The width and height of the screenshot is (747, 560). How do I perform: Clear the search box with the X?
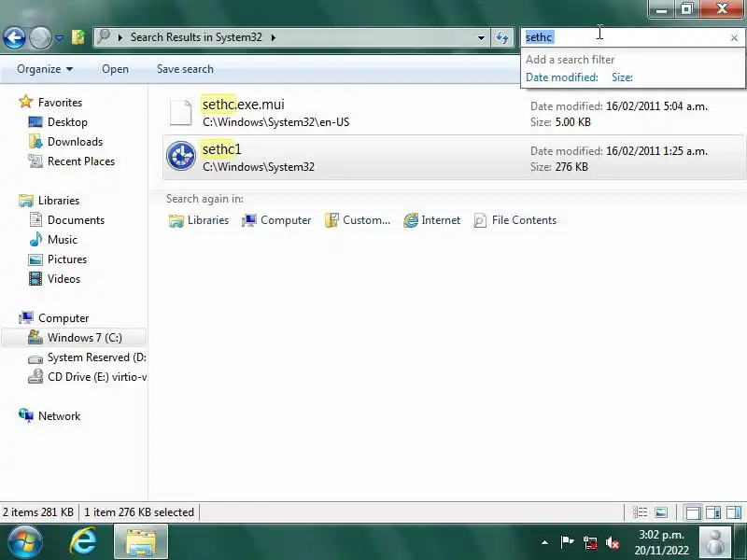coord(734,37)
